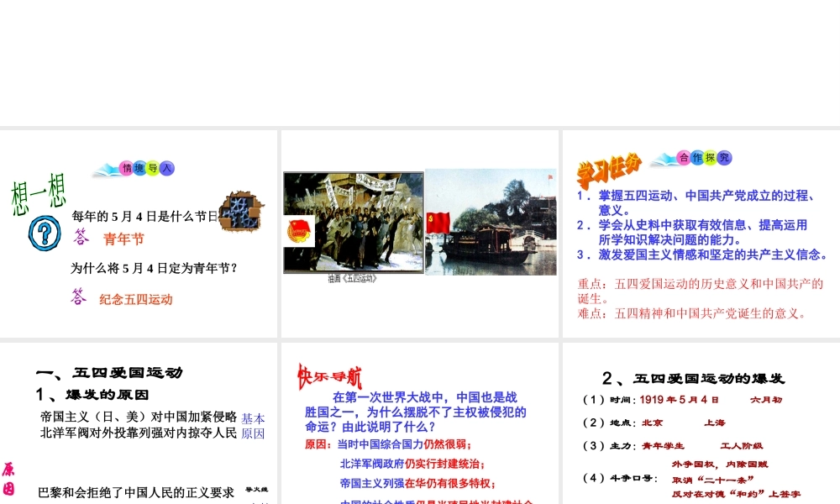840x504 pixels.
Task: Click the red party flag icon
Action: [x=438, y=223]
